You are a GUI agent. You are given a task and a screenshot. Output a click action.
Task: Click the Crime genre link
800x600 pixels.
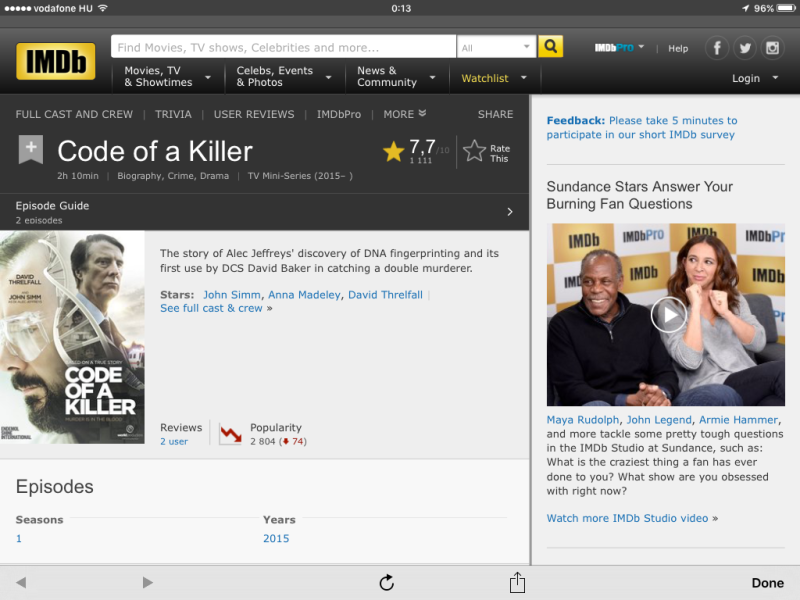[x=181, y=176]
